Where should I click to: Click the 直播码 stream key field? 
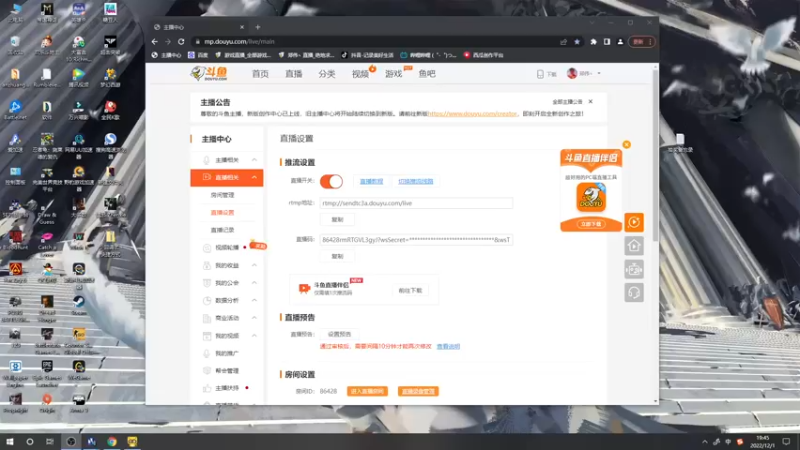(416, 240)
